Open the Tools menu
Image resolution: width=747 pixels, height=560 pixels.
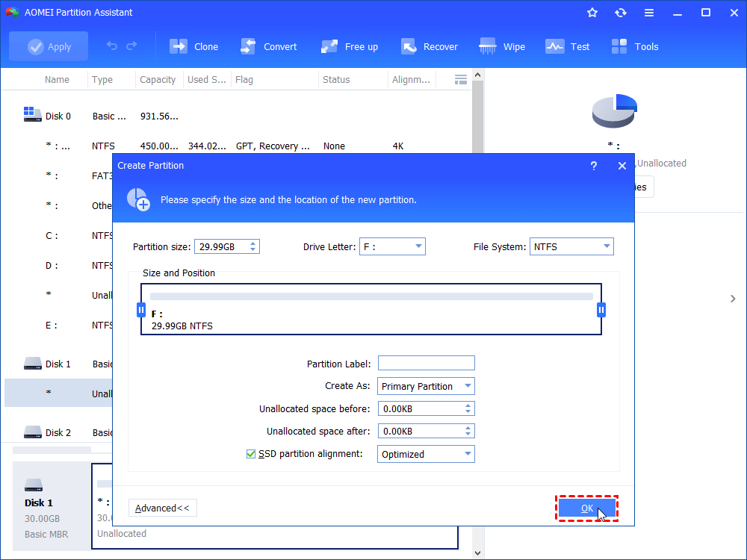[635, 46]
